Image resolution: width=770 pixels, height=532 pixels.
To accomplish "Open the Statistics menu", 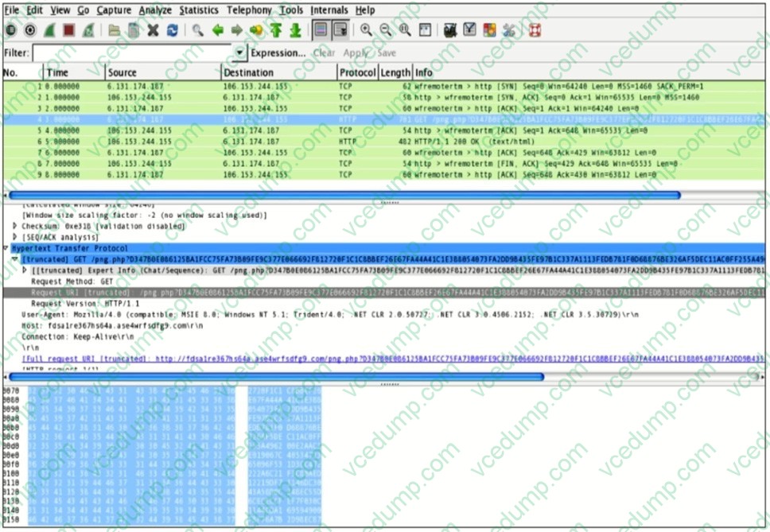I will [x=198, y=10].
